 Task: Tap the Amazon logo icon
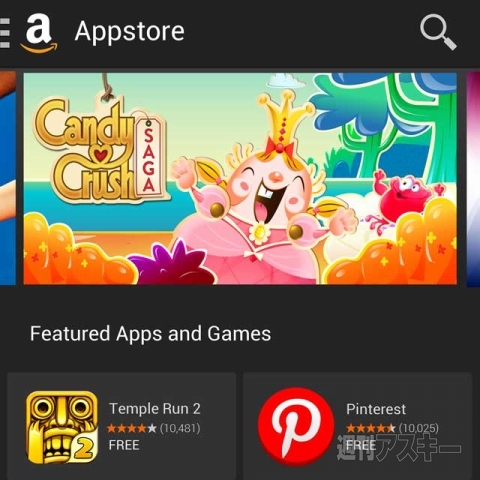pos(39,33)
